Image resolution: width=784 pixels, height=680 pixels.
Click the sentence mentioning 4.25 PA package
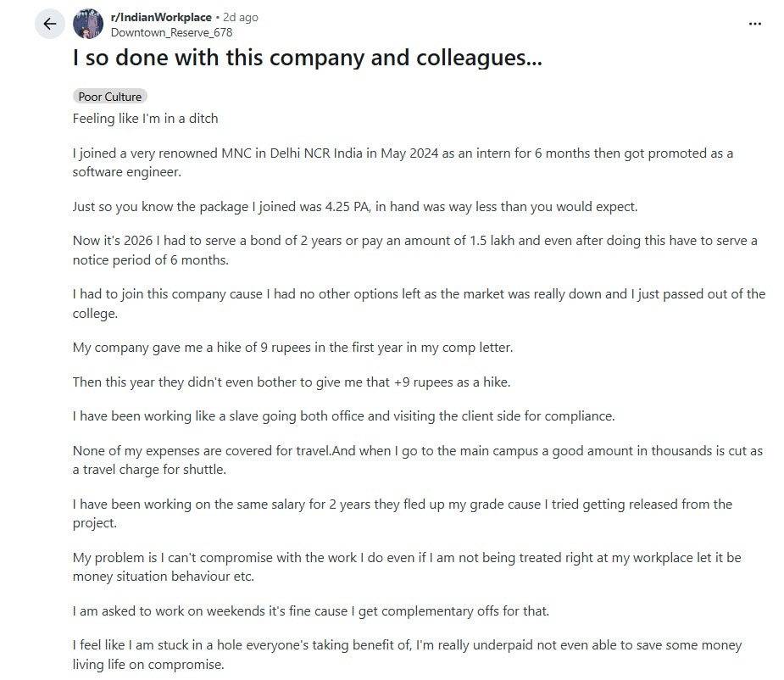353,207
